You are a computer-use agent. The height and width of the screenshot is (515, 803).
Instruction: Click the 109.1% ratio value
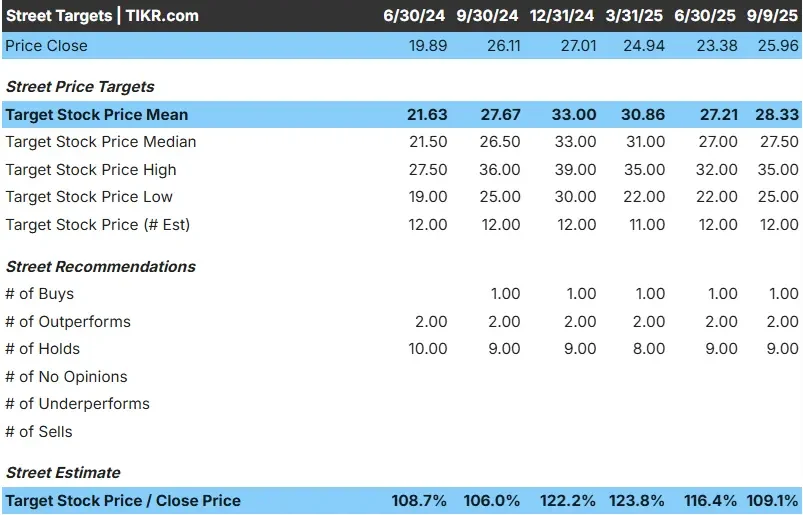[x=773, y=501]
